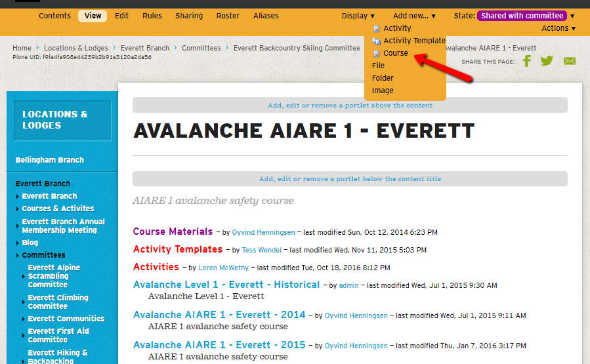Expand the Blog item in sidebar

[18, 243]
